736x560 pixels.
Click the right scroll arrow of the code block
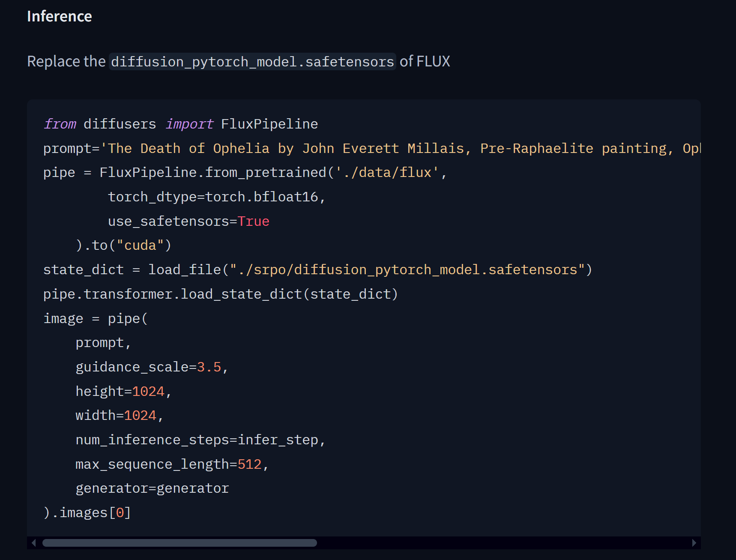(x=694, y=543)
